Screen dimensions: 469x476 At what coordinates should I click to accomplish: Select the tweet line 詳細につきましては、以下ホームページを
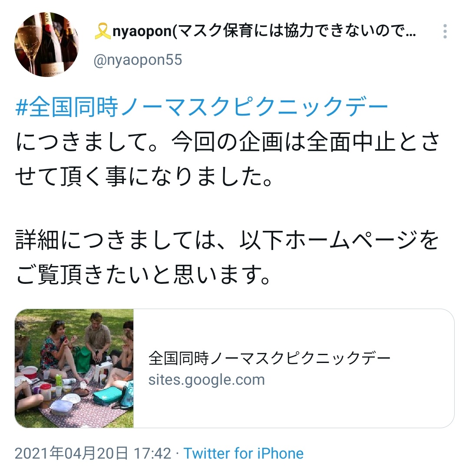(x=227, y=240)
